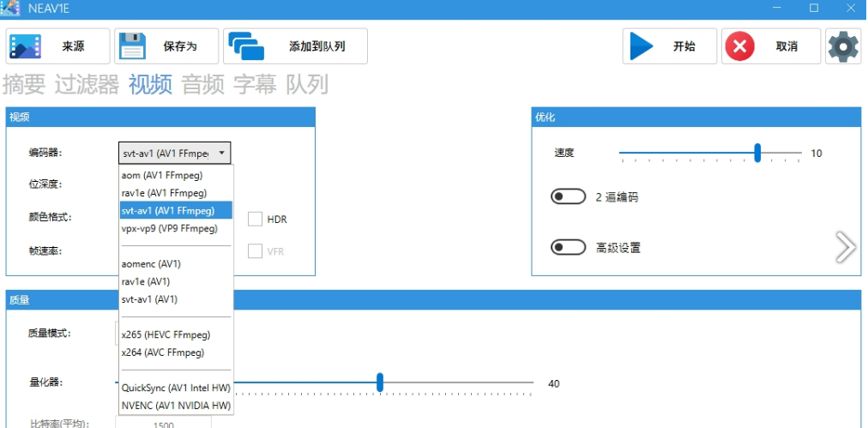Click the 量化器 value 40
This screenshot has height=428, width=868.
[x=553, y=383]
